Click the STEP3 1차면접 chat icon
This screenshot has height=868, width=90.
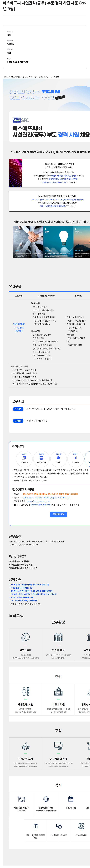(58, 458)
